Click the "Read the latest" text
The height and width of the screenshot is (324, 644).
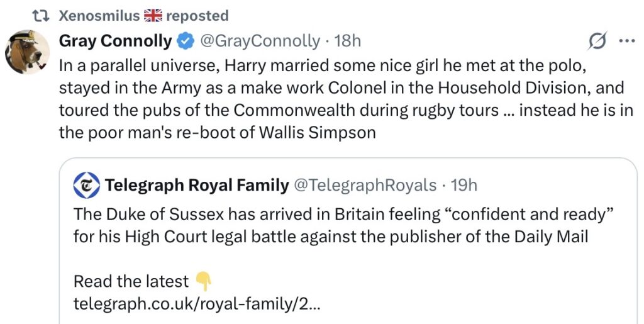click(131, 281)
